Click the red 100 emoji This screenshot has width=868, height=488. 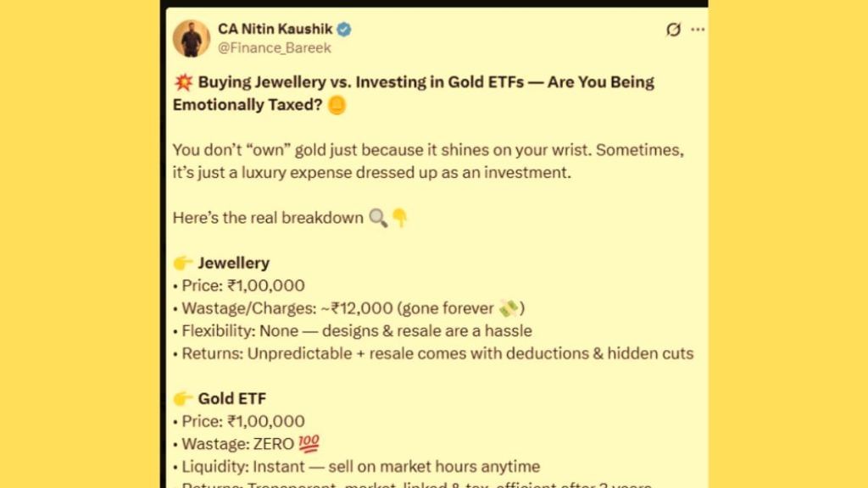(309, 444)
